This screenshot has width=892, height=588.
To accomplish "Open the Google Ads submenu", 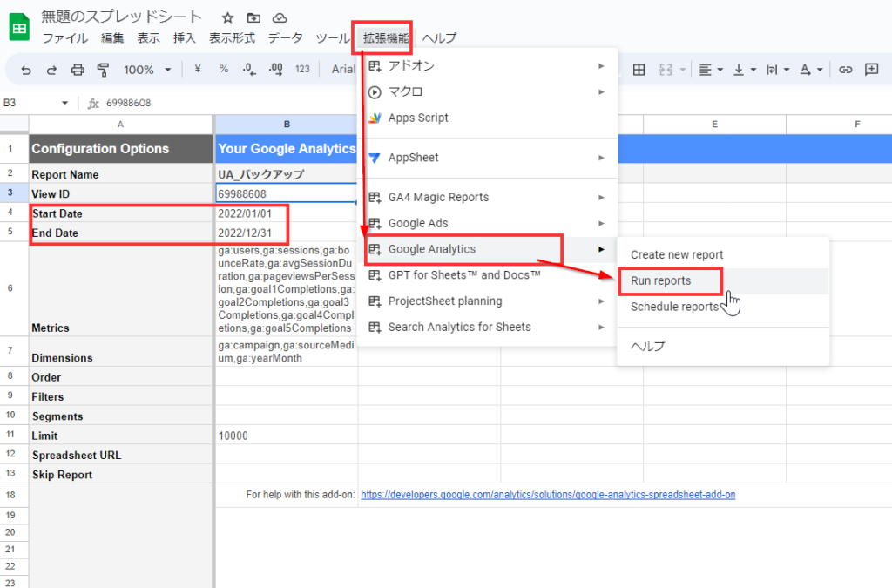I will (487, 224).
